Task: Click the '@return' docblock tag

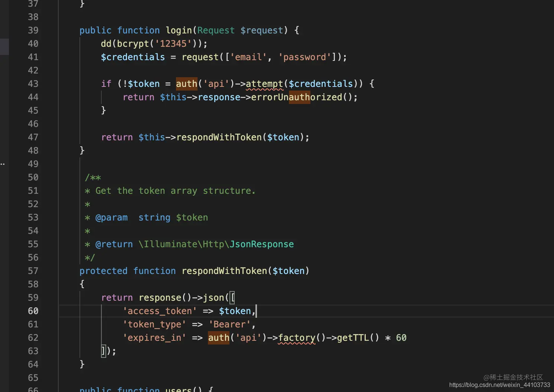Action: point(114,244)
